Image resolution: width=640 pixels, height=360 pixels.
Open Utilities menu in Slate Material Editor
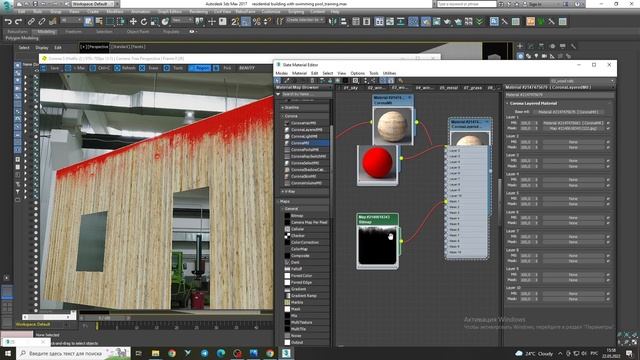(x=389, y=73)
